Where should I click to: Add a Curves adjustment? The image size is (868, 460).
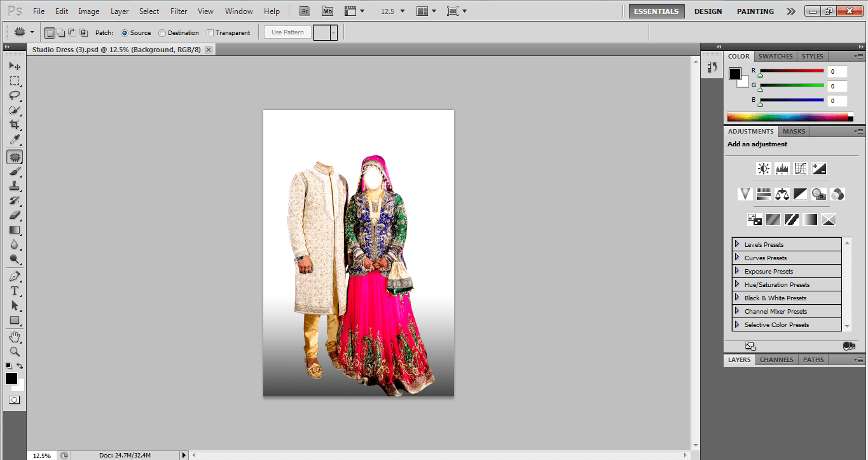pyautogui.click(x=801, y=169)
